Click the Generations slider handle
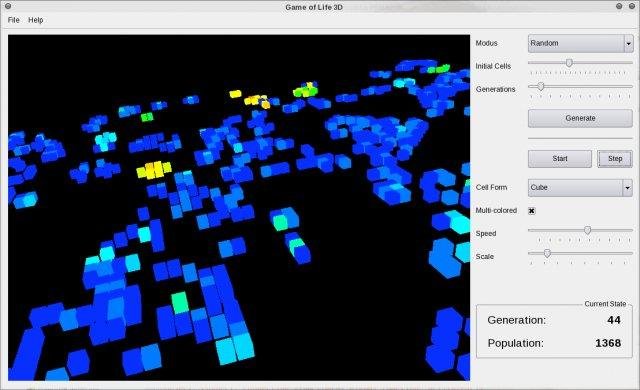The height and width of the screenshot is (390, 640). [x=540, y=86]
